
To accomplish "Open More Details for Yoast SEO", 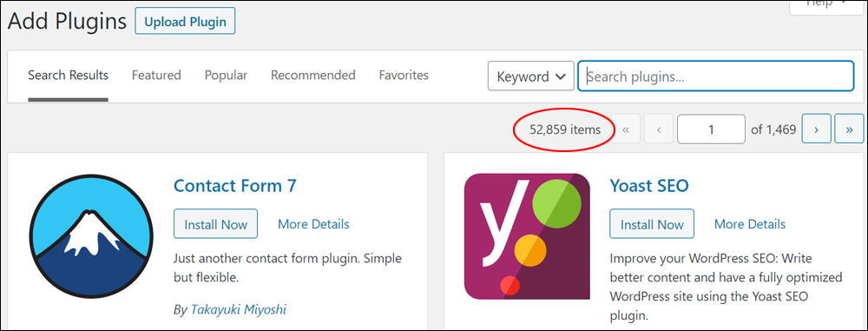I will pyautogui.click(x=750, y=224).
